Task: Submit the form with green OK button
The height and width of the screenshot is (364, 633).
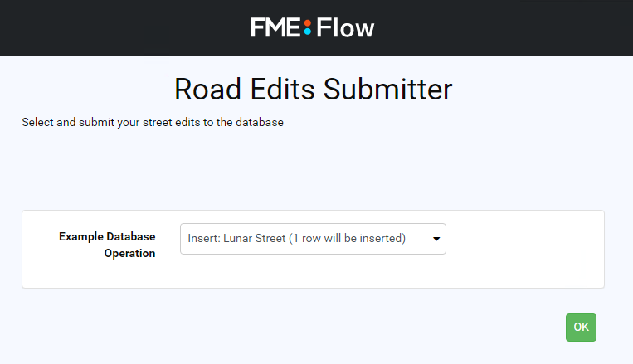Action: click(x=581, y=328)
